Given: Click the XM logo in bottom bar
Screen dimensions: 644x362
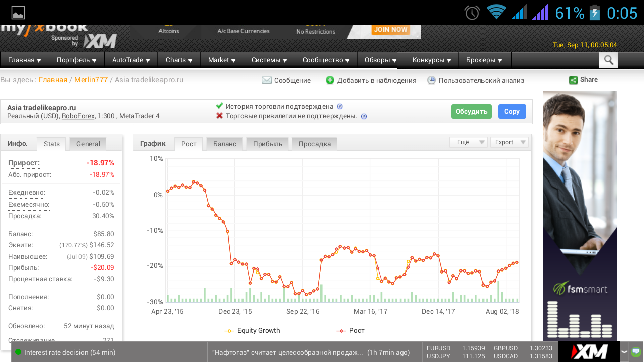Looking at the screenshot, I should (589, 352).
